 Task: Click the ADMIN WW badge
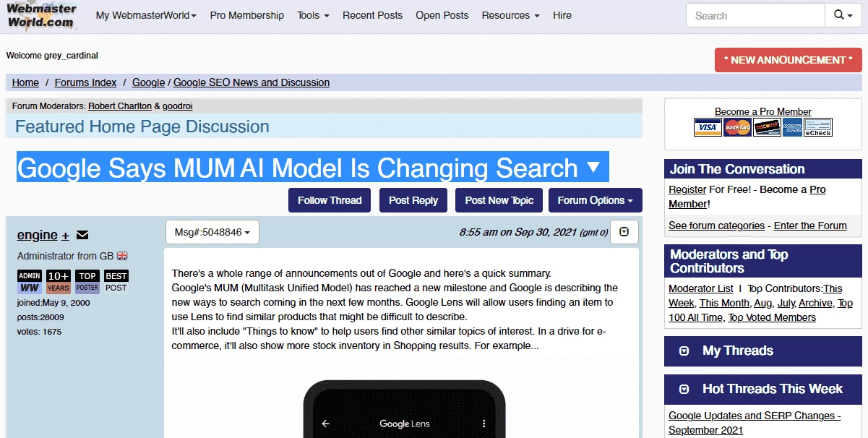(x=30, y=281)
